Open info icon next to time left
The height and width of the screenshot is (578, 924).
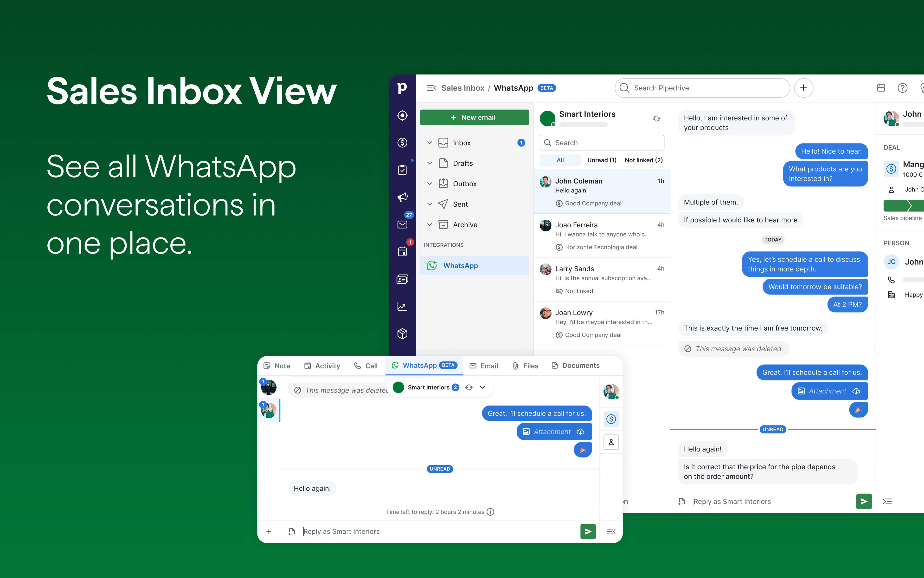pos(491,512)
